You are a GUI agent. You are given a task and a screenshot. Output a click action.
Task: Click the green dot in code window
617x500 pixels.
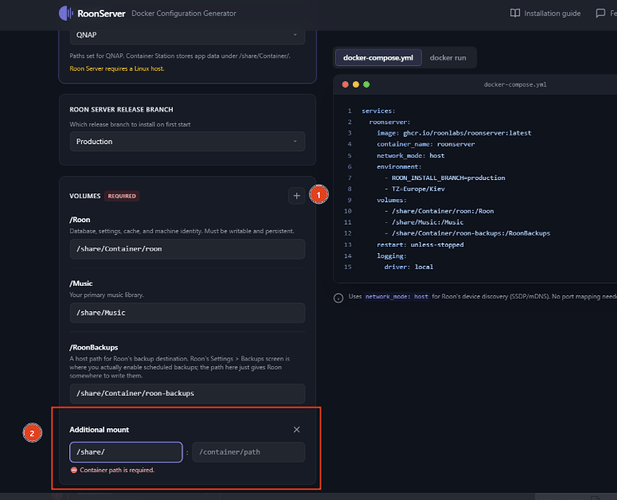point(366,85)
